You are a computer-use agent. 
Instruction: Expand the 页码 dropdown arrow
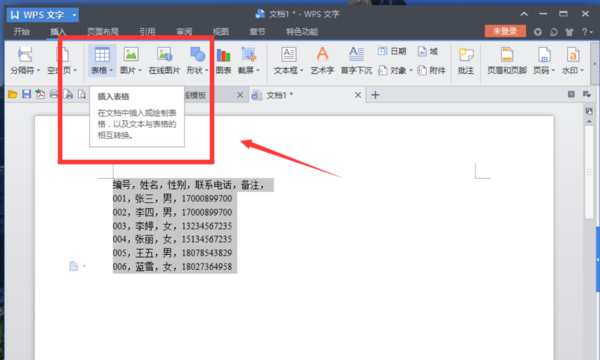pos(553,70)
